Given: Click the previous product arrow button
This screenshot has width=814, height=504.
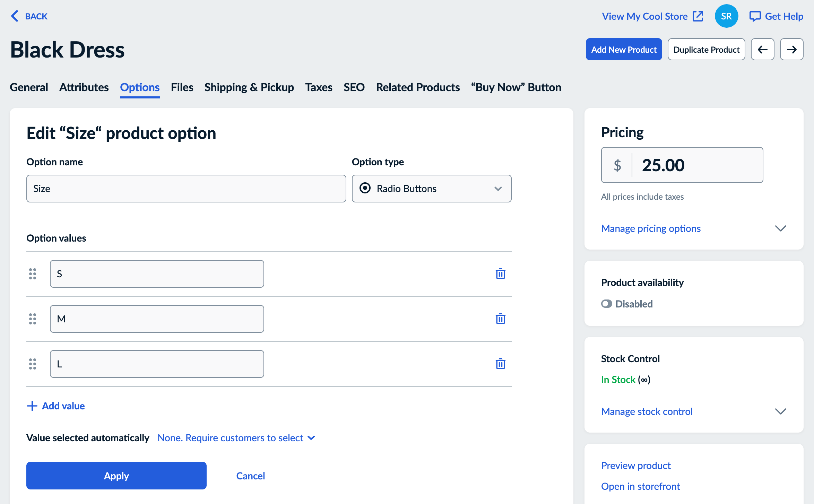Looking at the screenshot, I should [x=762, y=49].
